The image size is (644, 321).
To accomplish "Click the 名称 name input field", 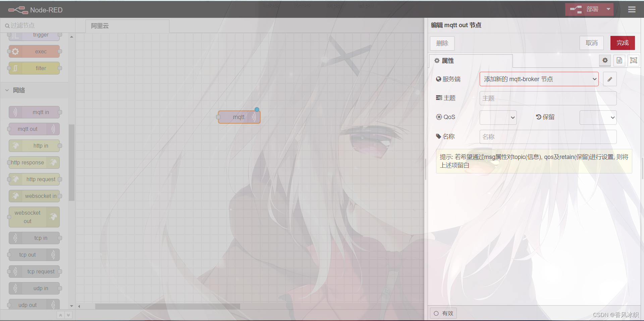I will [x=548, y=137].
